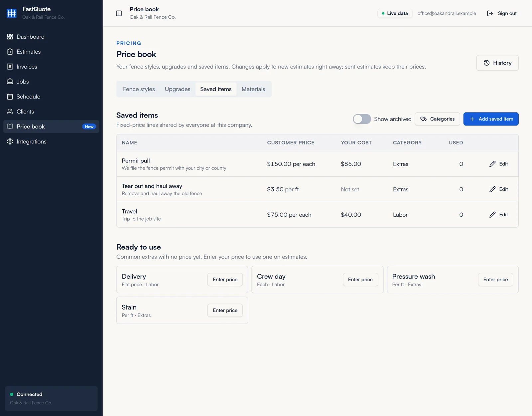
Task: Click the pencil icon for Permit pull
Action: tap(492, 164)
